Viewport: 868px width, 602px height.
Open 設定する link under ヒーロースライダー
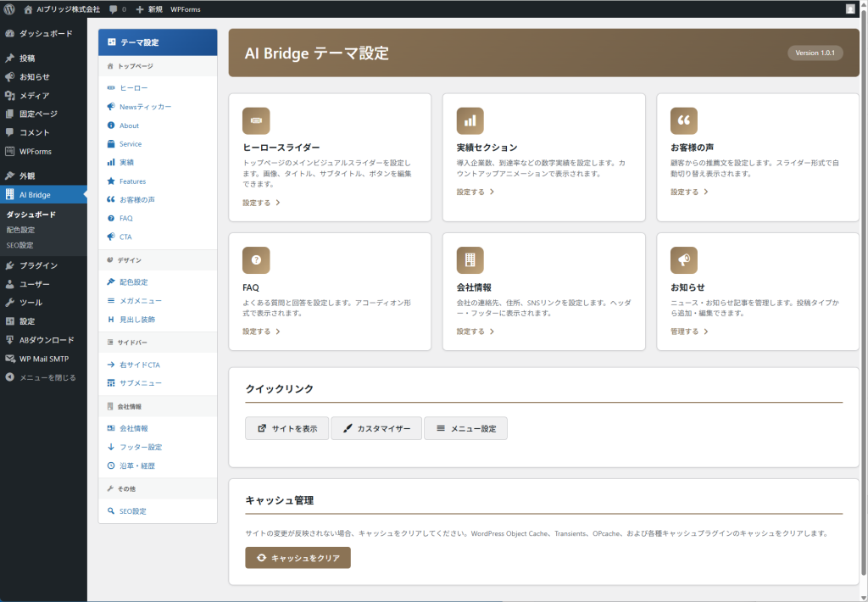(260, 203)
